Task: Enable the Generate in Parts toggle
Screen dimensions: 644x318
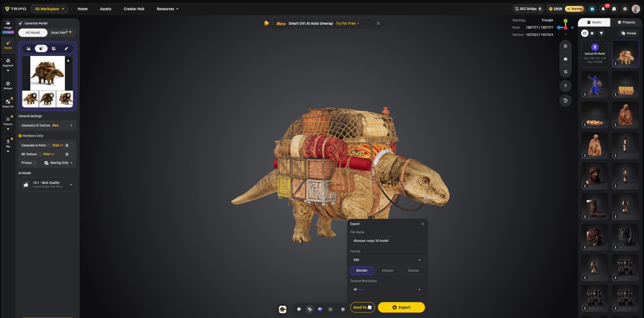Action: tap(69, 145)
